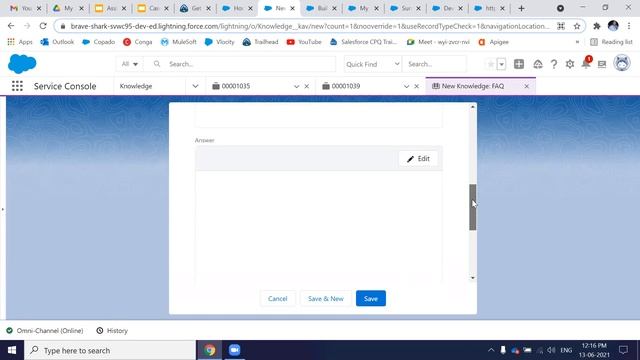Open the Knowledge navigation dropdown chevron

tap(195, 86)
